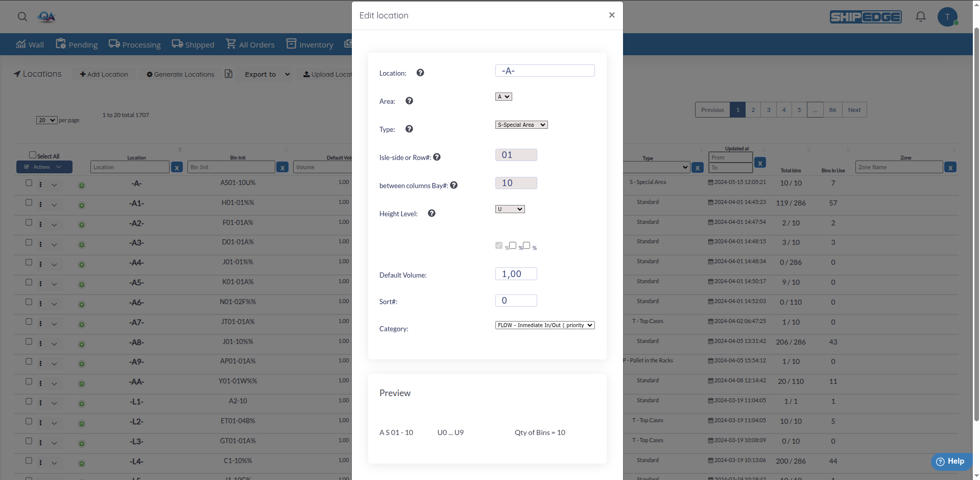This screenshot has width=980, height=480.
Task: Open the notifications bell
Action: pos(920,17)
